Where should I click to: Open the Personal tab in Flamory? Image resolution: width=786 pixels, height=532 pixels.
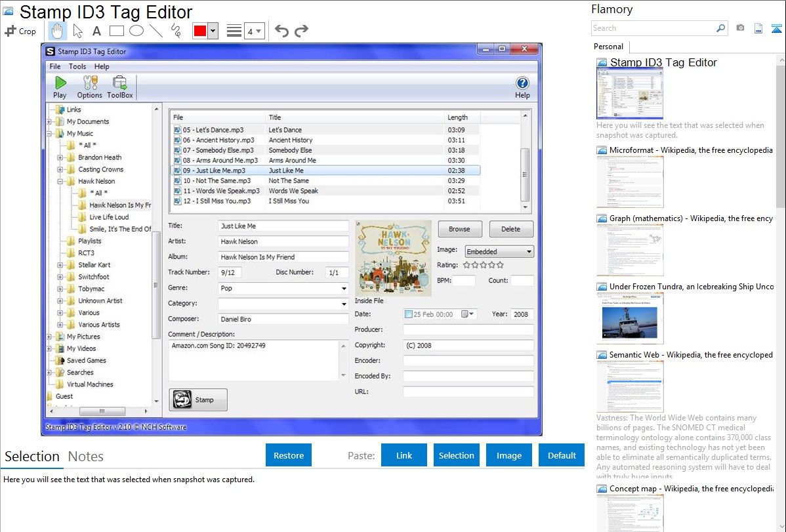(608, 47)
